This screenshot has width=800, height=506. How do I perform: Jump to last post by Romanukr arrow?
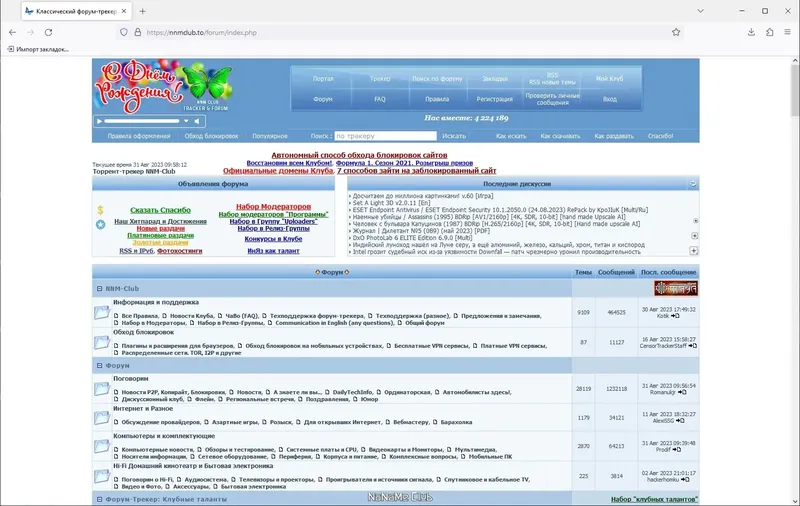click(x=682, y=392)
